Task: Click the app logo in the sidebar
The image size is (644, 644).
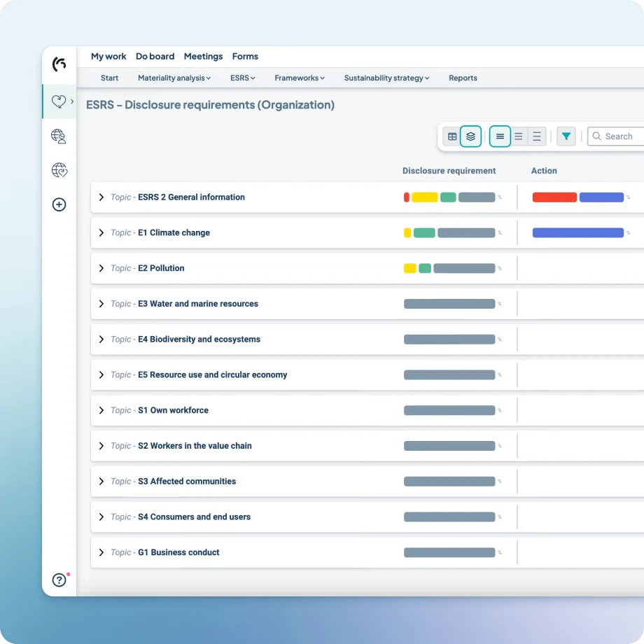Action: click(x=59, y=64)
